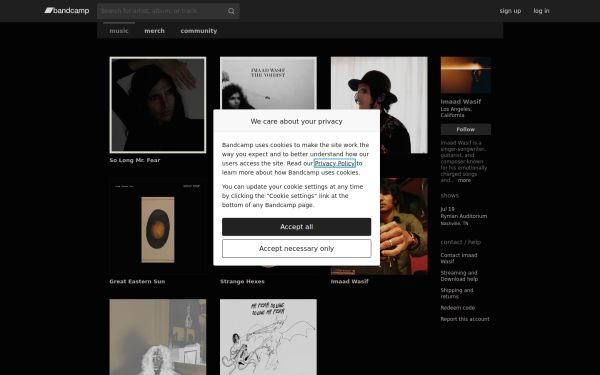The width and height of the screenshot is (600, 375).
Task: Switch to the music tab
Action: click(x=119, y=31)
